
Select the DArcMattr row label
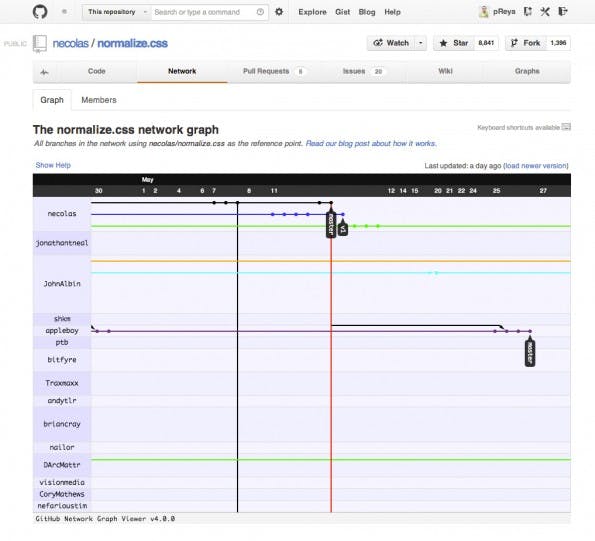pyautogui.click(x=62, y=465)
